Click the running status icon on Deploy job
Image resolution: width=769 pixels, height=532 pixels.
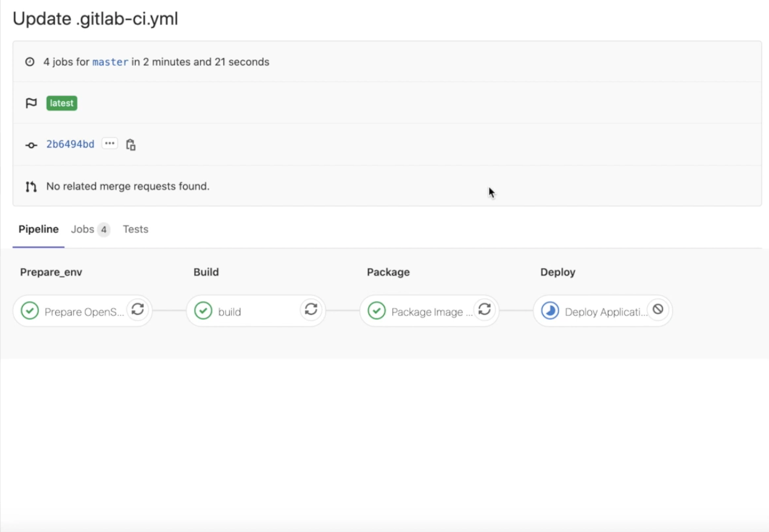tap(550, 311)
